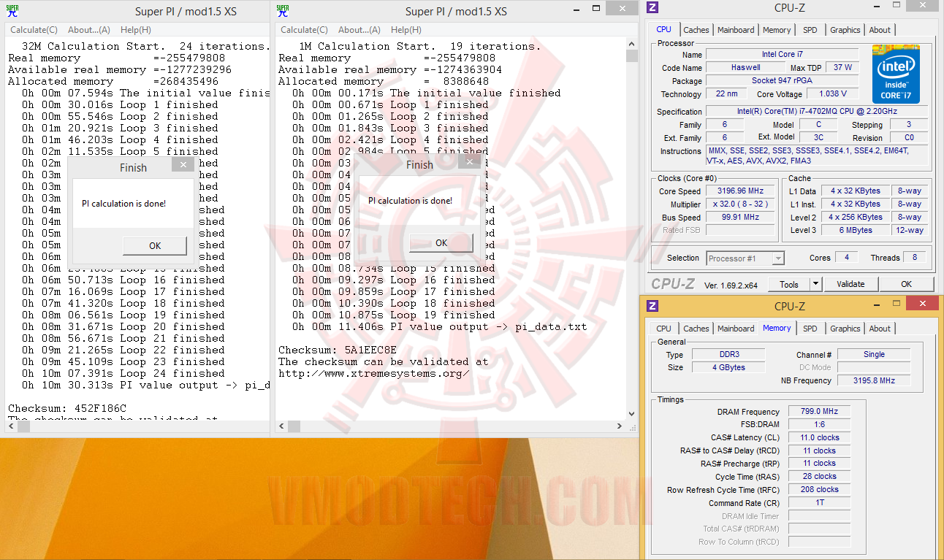Close the Finish dialog in the 1M Super PI window
944x560 pixels.
point(469,163)
